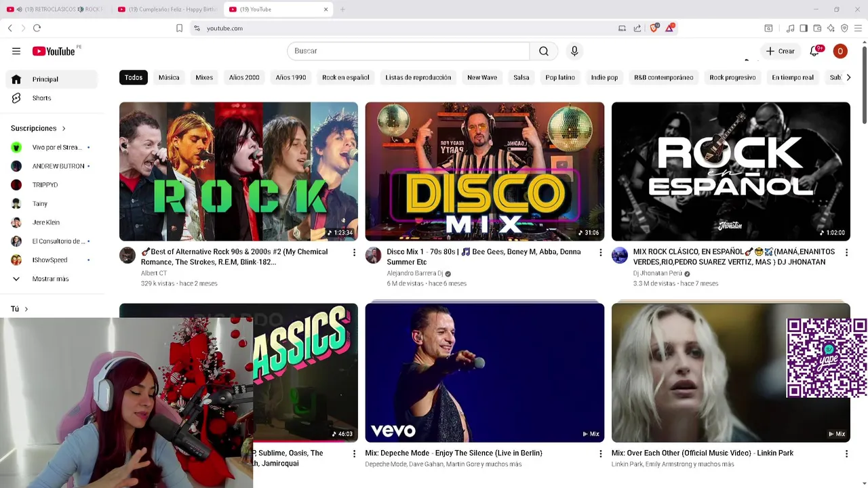The image size is (868, 488).
Task: Open Alejandro Barrera Dj channel avatar
Action: coord(373,255)
